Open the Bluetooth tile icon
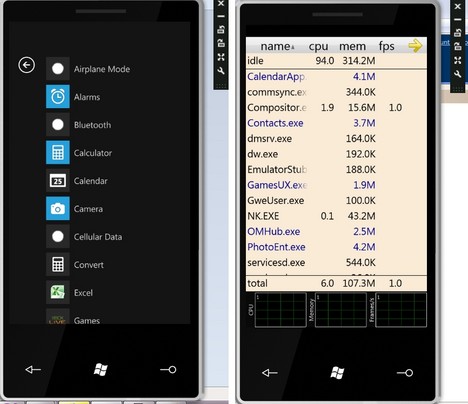Viewport: 468px width, 404px height. pos(58,125)
